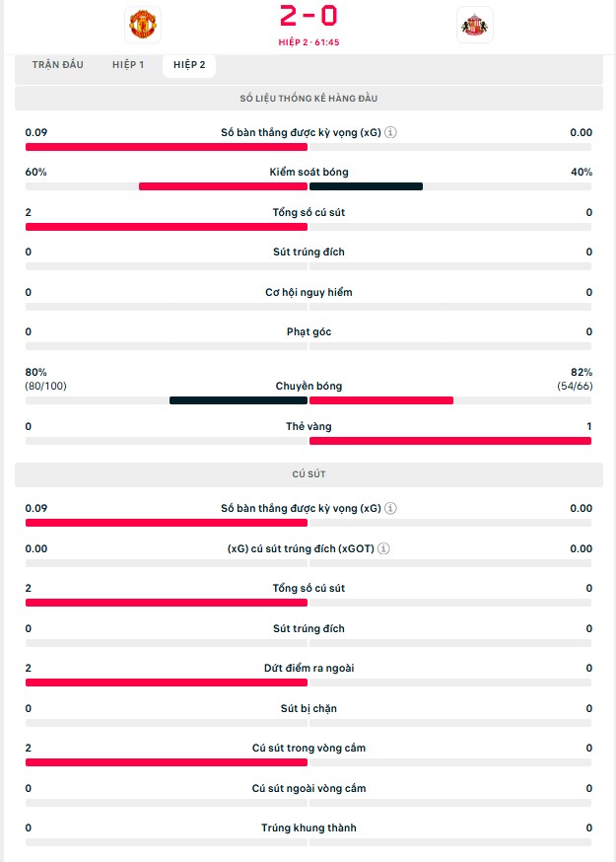Click the HIỆP 2 - 61:45 match clock
Viewport: 616px width, 862px height.
click(x=308, y=42)
